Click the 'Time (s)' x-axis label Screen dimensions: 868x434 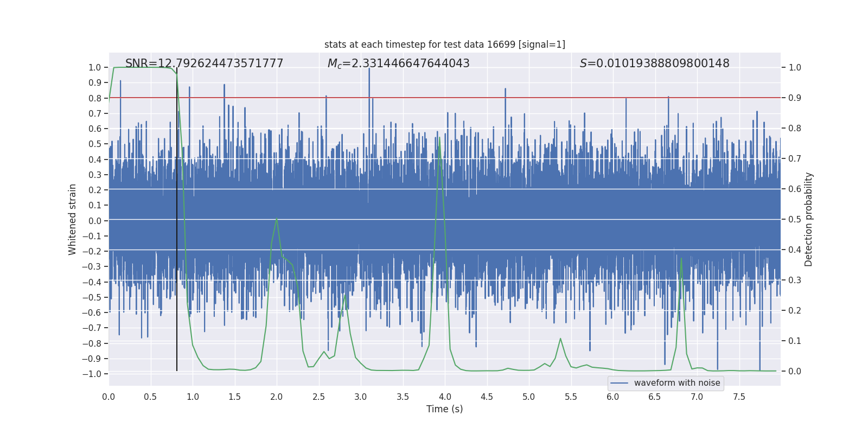pos(445,409)
